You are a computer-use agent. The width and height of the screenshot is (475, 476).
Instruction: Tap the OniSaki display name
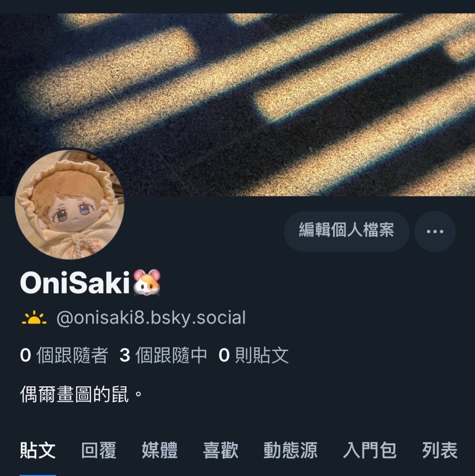pyautogui.click(x=75, y=283)
